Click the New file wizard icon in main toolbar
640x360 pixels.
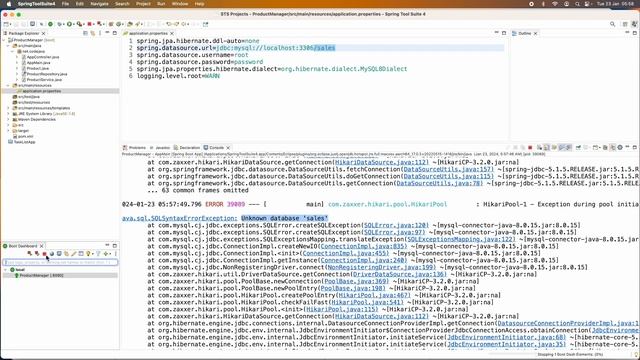tap(6, 24)
